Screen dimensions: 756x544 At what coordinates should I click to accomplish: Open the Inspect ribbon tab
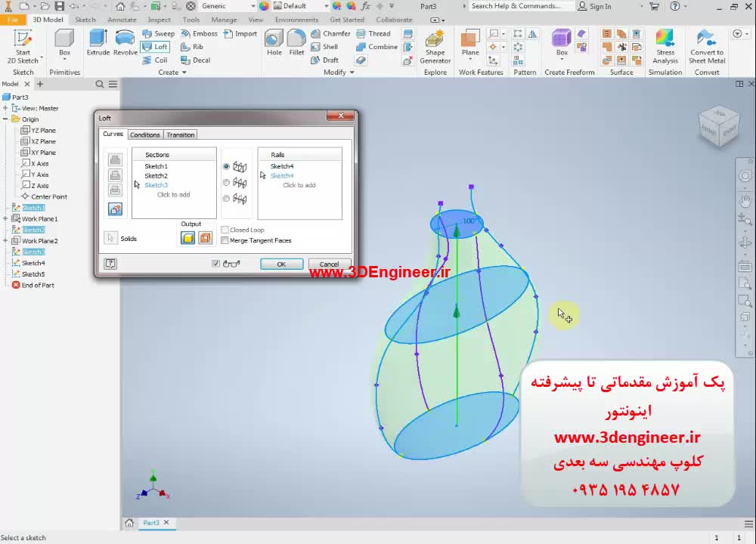click(x=159, y=20)
